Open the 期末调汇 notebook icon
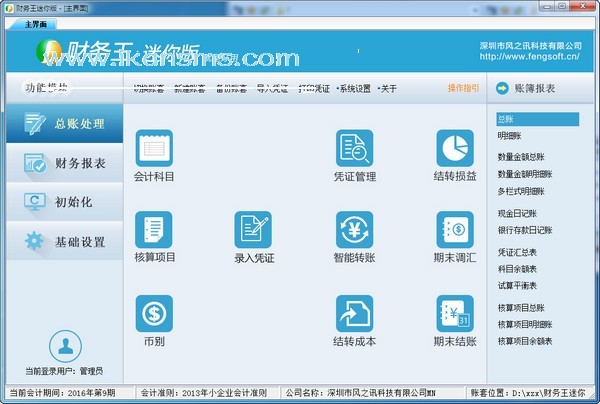 pyautogui.click(x=455, y=229)
